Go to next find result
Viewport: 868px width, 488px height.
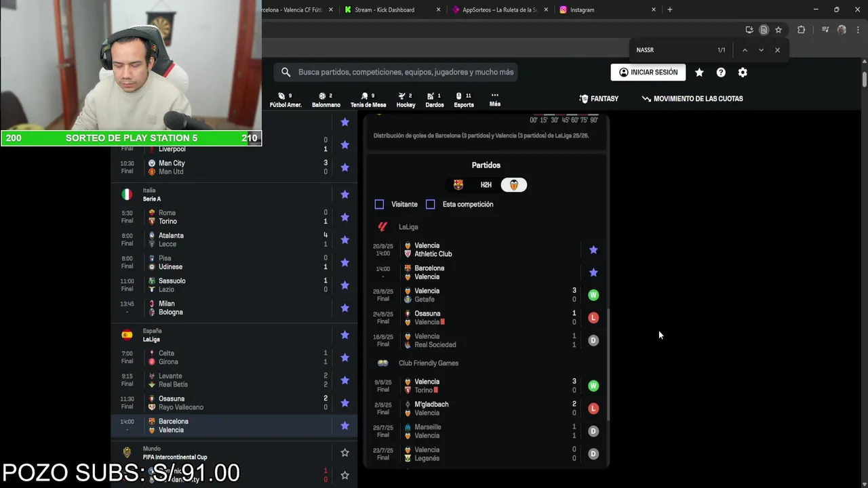(x=761, y=50)
